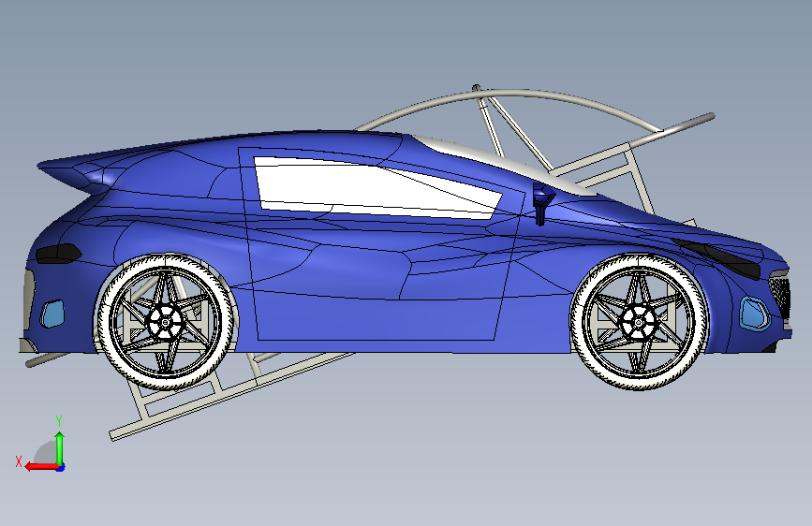Click the red "X" axis label
Viewport: 812px width, 526px height.
(19, 461)
